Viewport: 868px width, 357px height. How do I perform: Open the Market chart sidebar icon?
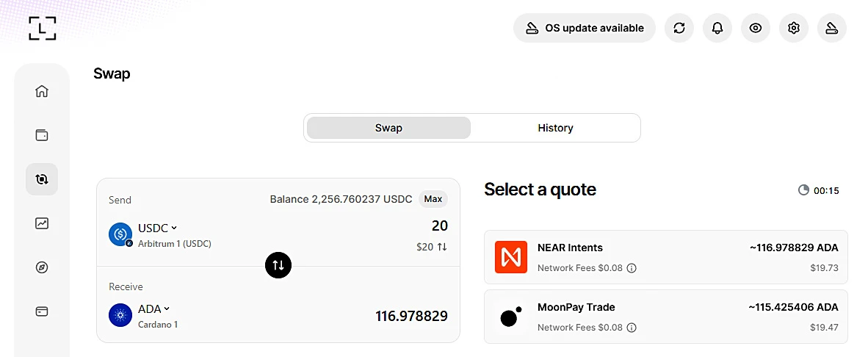(42, 223)
